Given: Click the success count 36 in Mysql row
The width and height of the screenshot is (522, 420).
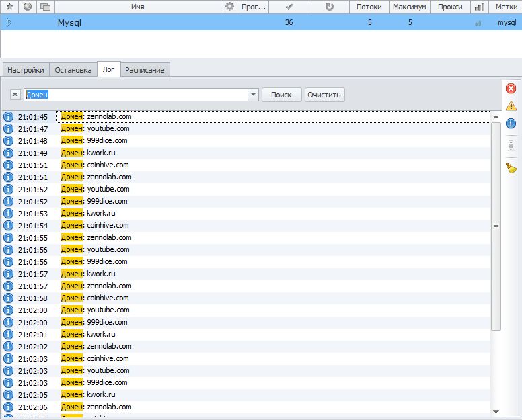Looking at the screenshot, I should click(289, 22).
